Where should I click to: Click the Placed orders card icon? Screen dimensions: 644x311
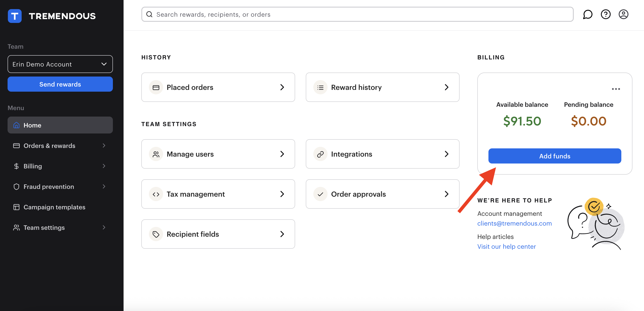156,87
